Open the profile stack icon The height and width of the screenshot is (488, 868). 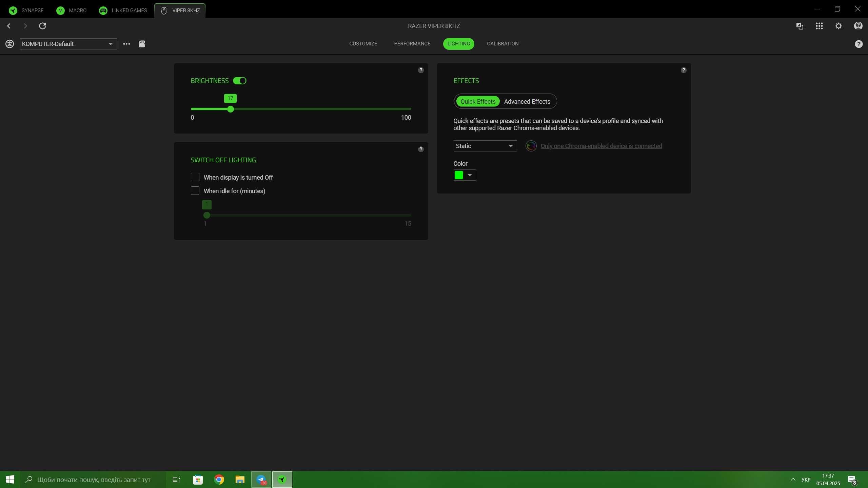click(x=9, y=44)
